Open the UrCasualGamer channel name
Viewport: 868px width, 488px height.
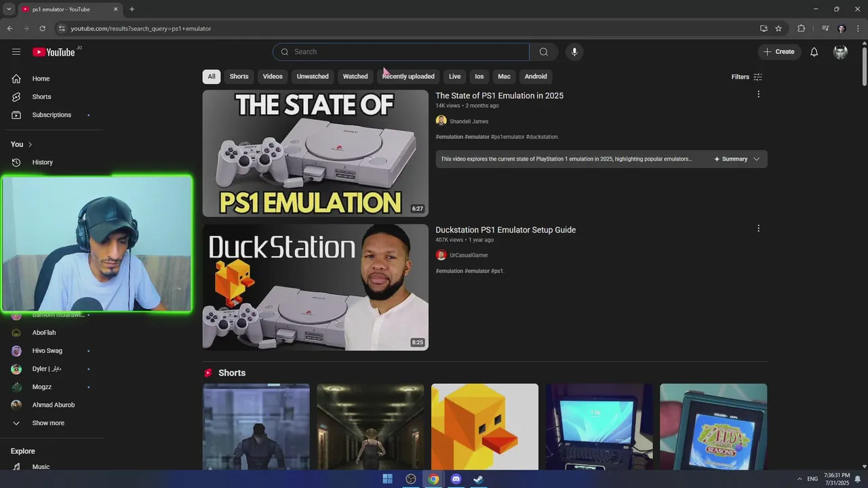click(469, 256)
